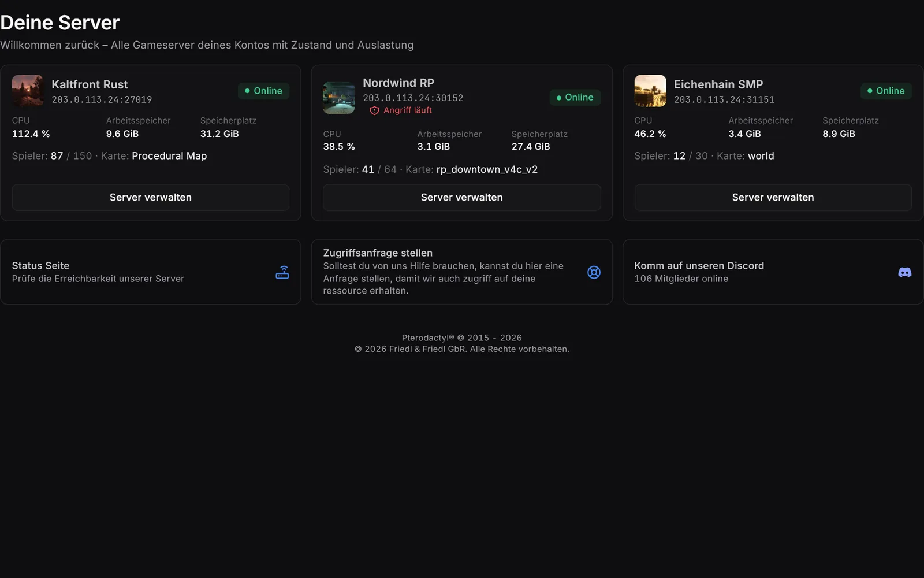The height and width of the screenshot is (578, 924).
Task: Click Nordwind RP Online status badge
Action: tap(575, 98)
